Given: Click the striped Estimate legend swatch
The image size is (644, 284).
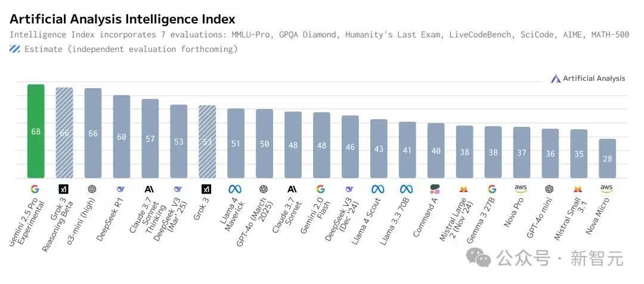Looking at the screenshot, I should pos(15,49).
